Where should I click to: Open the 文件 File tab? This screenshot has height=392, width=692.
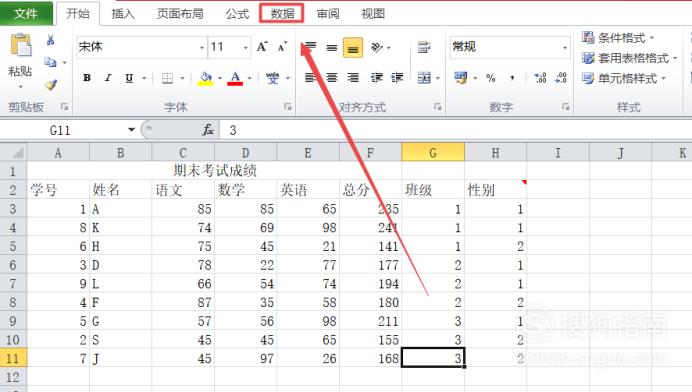(x=26, y=14)
